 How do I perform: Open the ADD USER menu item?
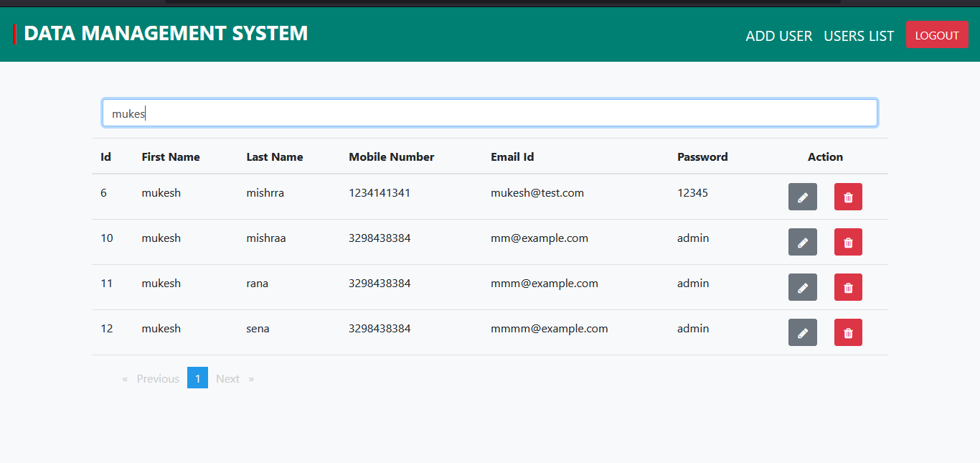(779, 36)
